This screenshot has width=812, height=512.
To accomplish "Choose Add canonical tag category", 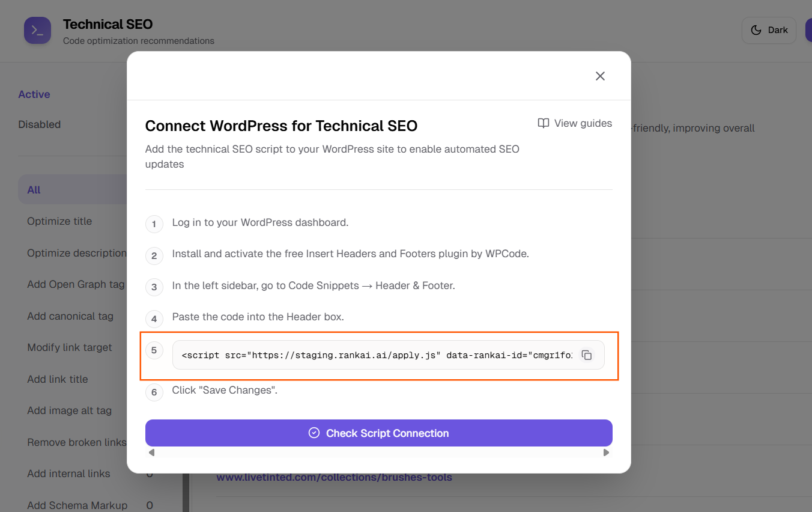I will [x=70, y=316].
